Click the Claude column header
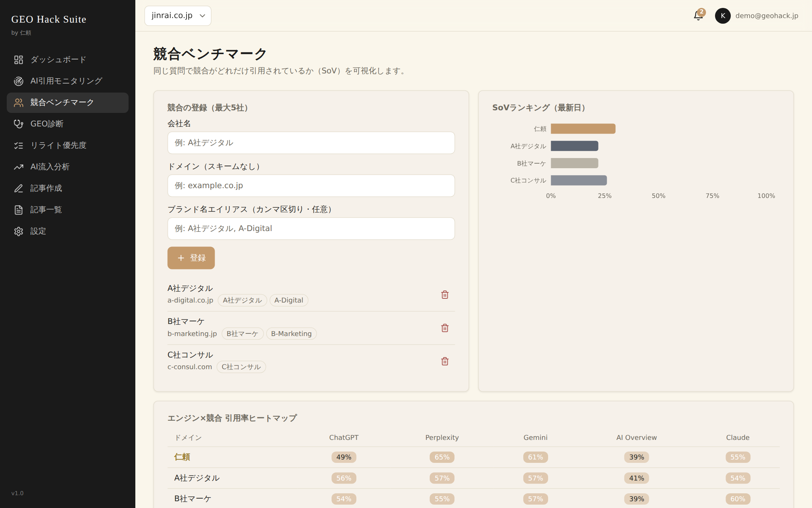The width and height of the screenshot is (812, 508). point(738,438)
